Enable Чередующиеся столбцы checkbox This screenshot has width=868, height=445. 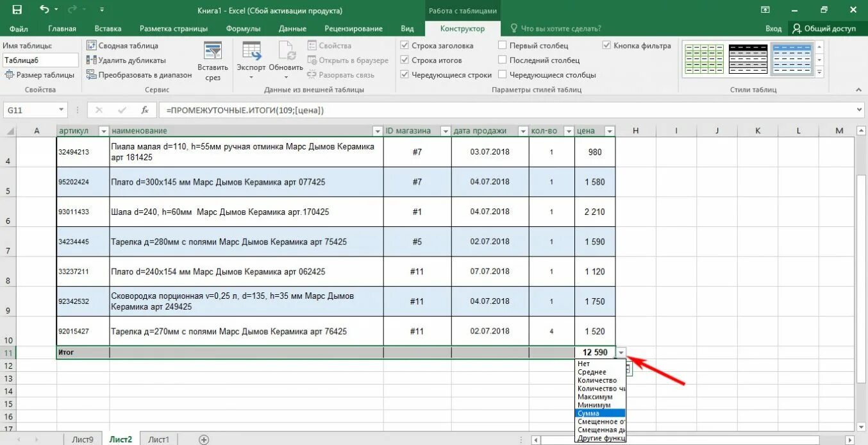(x=503, y=75)
